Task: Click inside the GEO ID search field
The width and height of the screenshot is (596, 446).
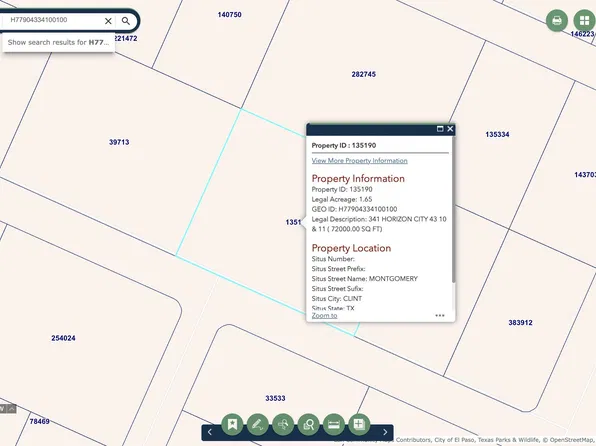Action: (x=53, y=20)
